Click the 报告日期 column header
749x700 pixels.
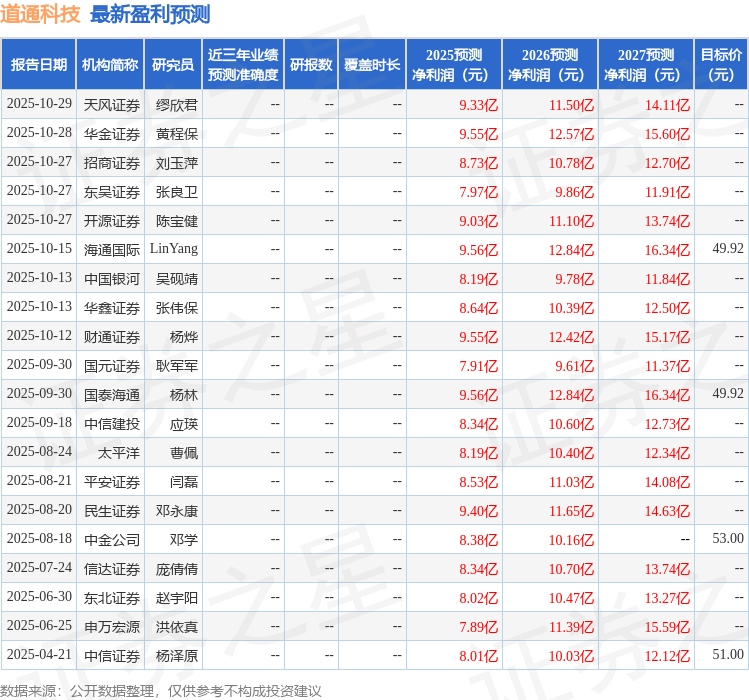(x=39, y=65)
